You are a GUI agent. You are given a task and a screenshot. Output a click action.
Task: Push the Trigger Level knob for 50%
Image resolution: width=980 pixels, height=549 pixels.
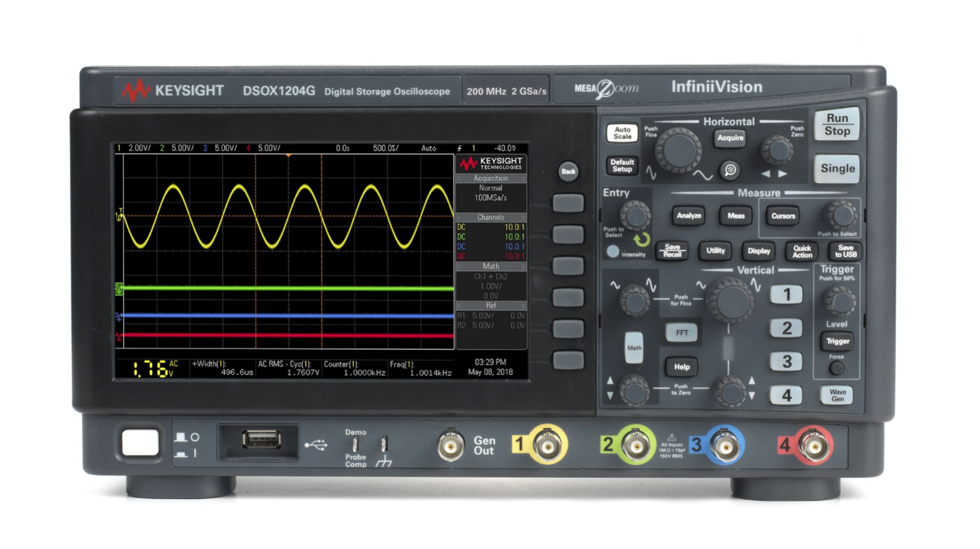pyautogui.click(x=838, y=300)
